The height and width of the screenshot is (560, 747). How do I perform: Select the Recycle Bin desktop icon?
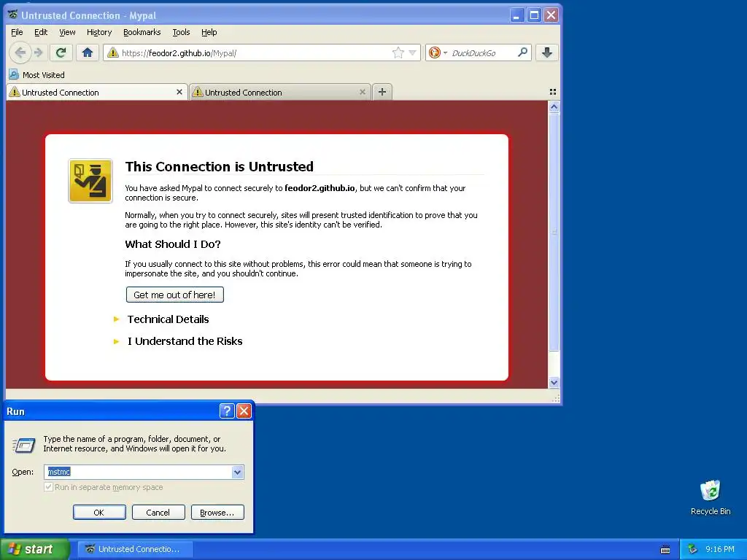click(711, 498)
